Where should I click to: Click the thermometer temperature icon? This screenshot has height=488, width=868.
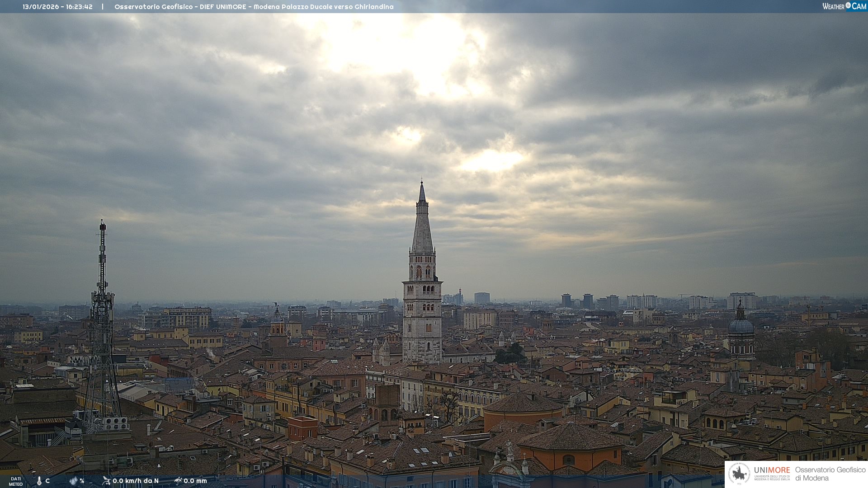[39, 481]
